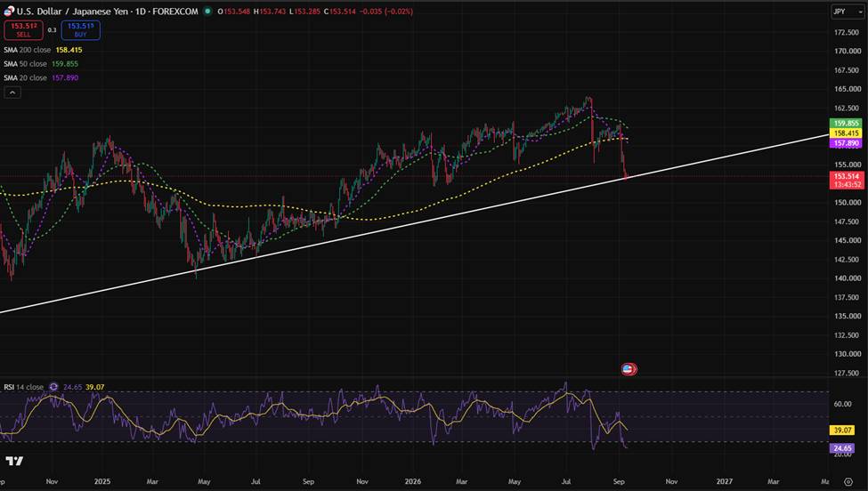Click the purple 157.890 tag on the price axis

coord(846,143)
